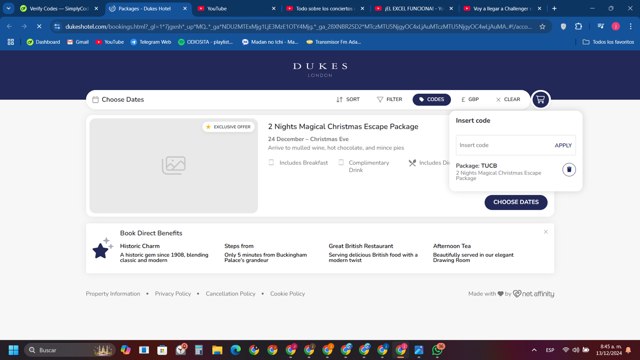The image size is (640, 360).
Task: Open the Gmail bookmark
Action: click(78, 42)
